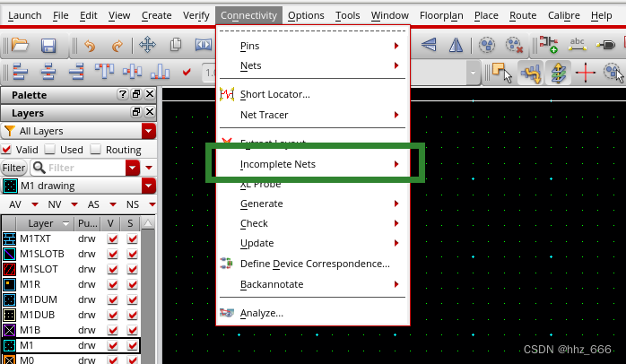This screenshot has width=626, height=364.
Task: Choose Short Locator from Connectivity menu
Action: tap(274, 94)
